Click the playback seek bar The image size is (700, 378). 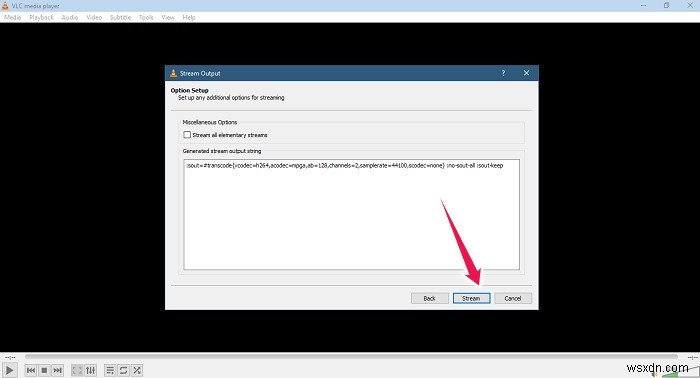(x=351, y=357)
